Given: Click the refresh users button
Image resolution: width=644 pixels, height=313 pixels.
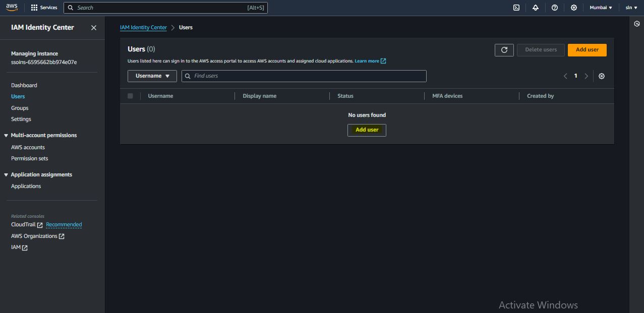Looking at the screenshot, I should (504, 50).
